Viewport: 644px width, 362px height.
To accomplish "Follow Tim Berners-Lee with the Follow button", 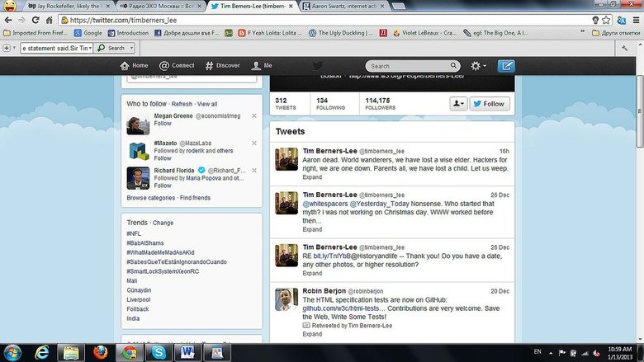I will (490, 104).
